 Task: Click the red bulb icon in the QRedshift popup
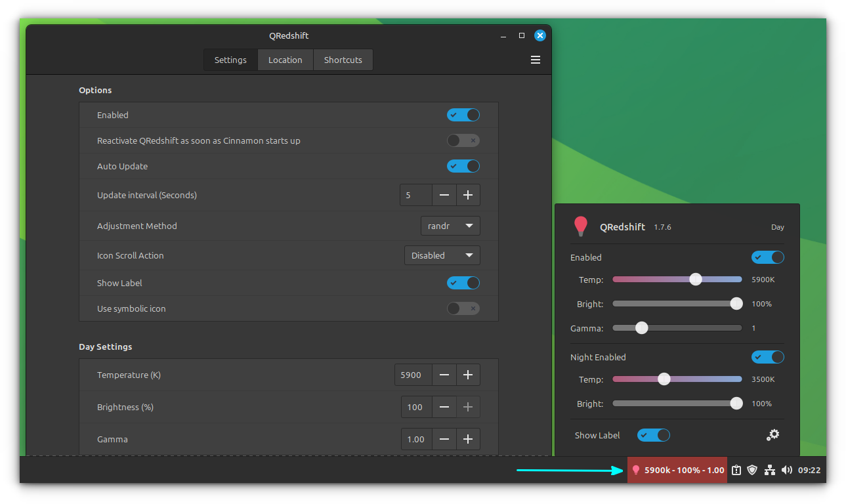580,226
